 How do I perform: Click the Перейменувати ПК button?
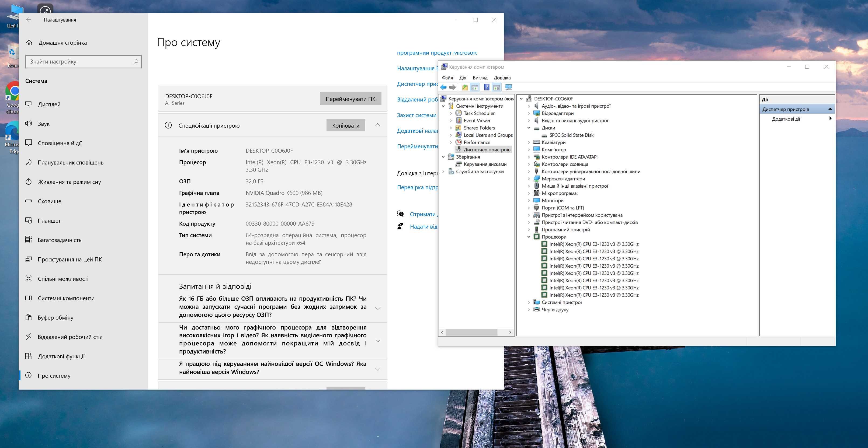(350, 99)
